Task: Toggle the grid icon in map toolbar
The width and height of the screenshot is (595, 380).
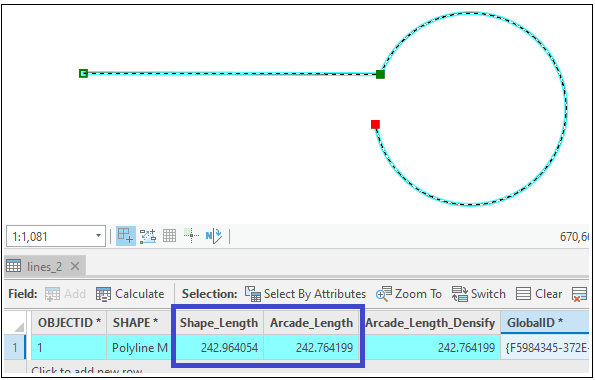Action: 169,236
